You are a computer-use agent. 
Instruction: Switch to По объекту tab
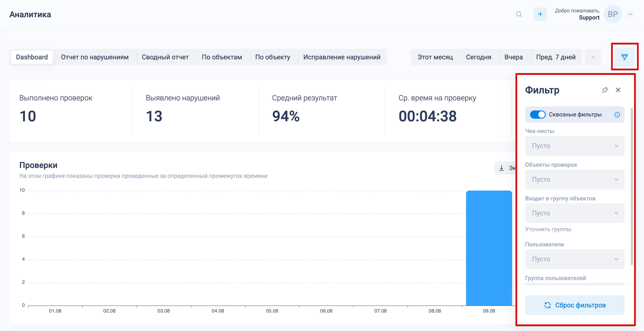[272, 57]
